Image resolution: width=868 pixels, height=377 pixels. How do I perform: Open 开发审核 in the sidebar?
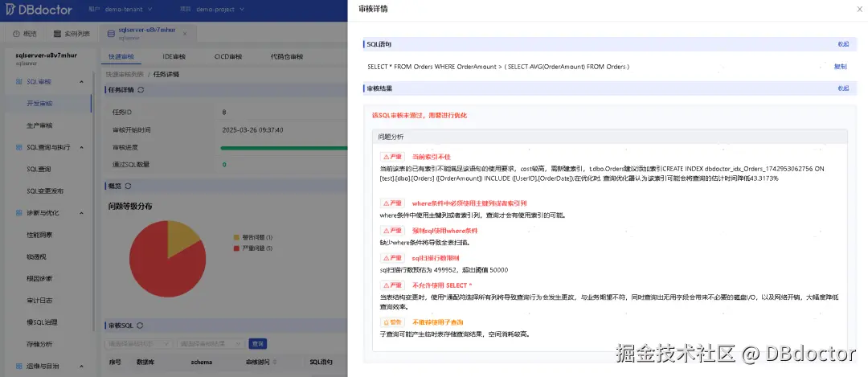pos(40,104)
